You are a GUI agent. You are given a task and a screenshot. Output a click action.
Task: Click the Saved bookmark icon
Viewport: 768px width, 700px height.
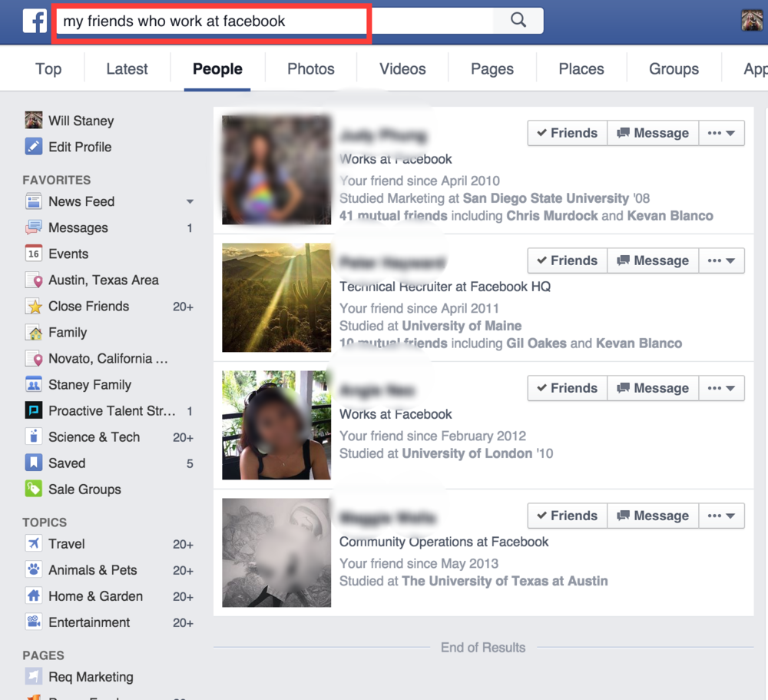pos(34,463)
